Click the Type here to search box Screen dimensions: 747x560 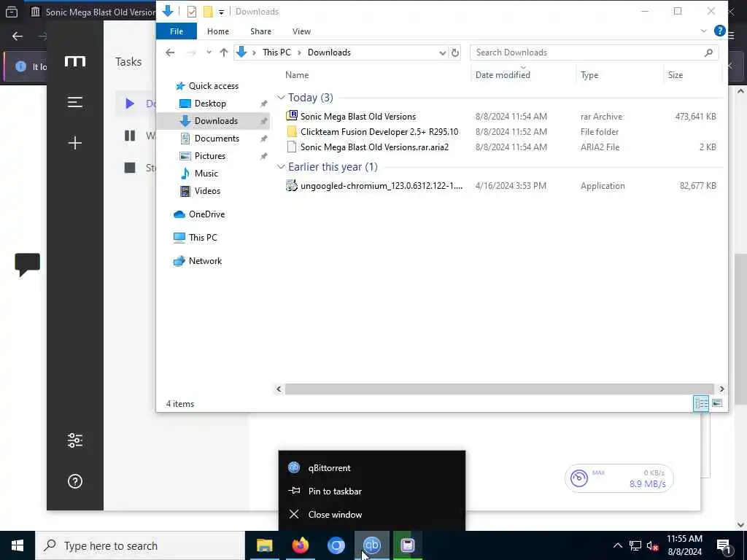139,545
